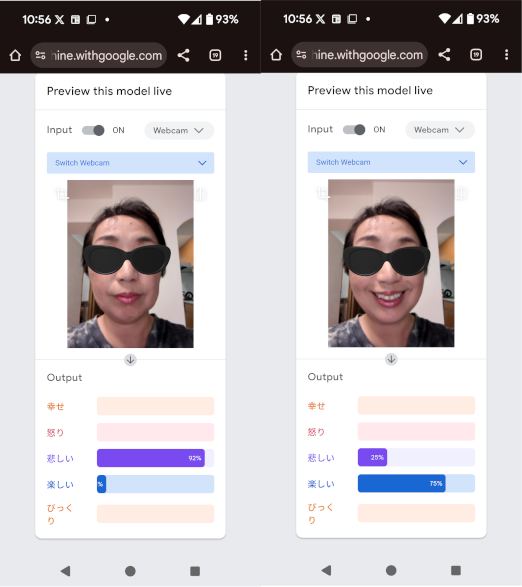Tap the crop icon beside the left webcam preview
This screenshot has height=587, width=522.
61,194
